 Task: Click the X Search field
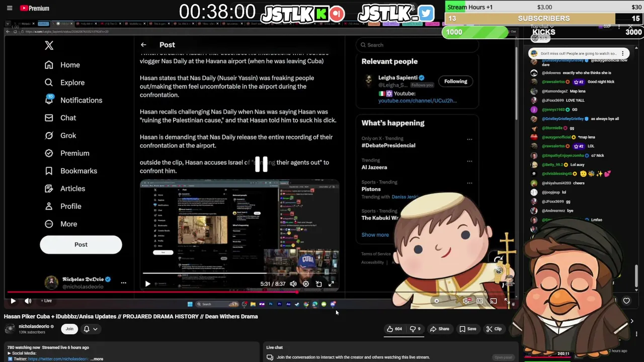417,45
